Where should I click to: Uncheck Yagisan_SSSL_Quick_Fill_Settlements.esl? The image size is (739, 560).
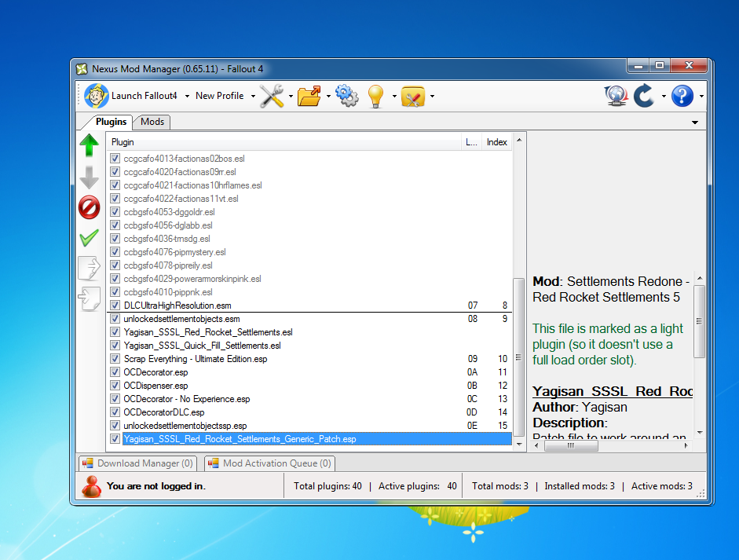point(115,345)
